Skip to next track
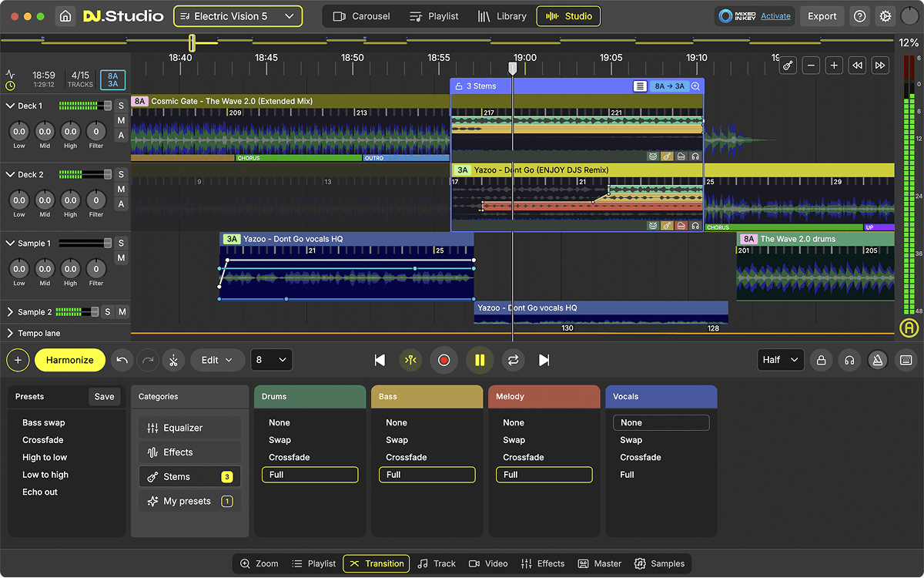This screenshot has width=924, height=578. [544, 360]
